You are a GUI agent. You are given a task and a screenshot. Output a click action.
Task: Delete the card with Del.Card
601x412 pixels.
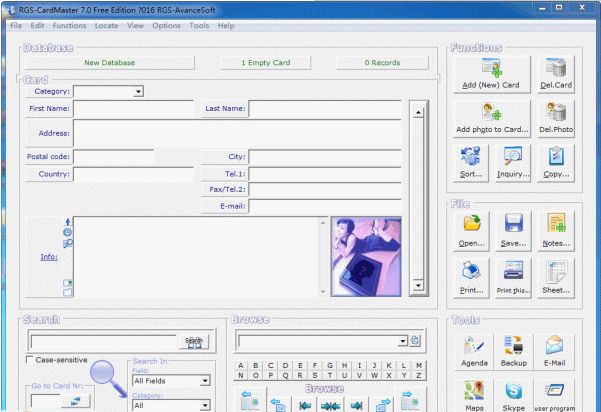point(555,74)
